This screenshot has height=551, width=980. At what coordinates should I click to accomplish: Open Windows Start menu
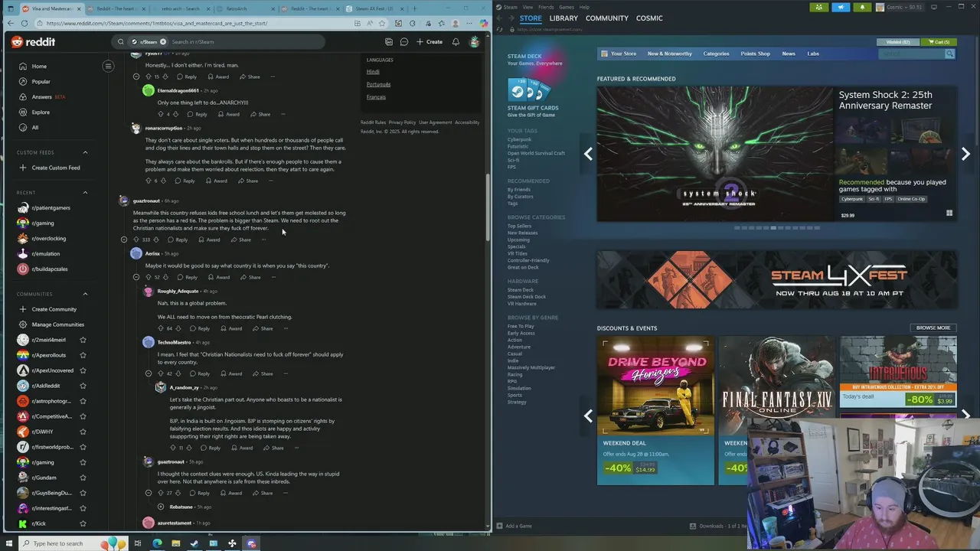coord(9,543)
